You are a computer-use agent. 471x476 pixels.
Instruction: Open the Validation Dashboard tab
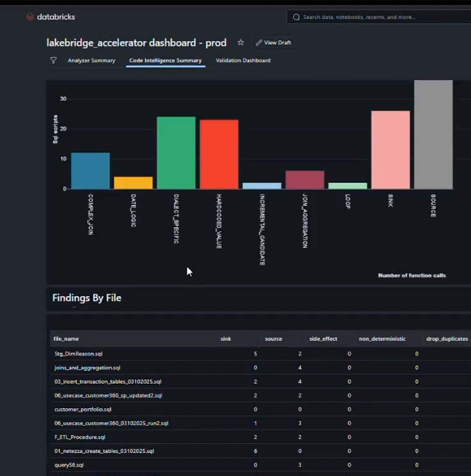tap(243, 61)
